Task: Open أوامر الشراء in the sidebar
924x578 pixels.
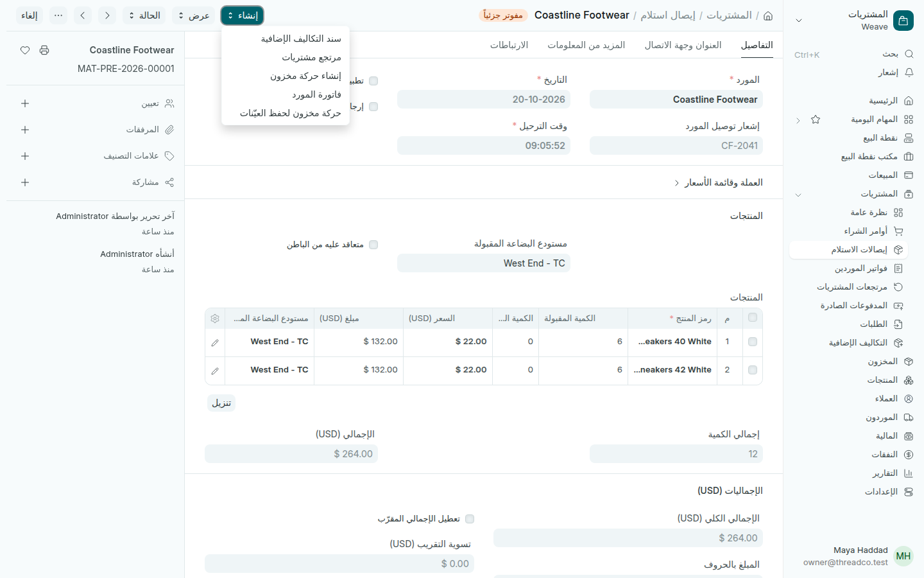Action: tap(850, 231)
